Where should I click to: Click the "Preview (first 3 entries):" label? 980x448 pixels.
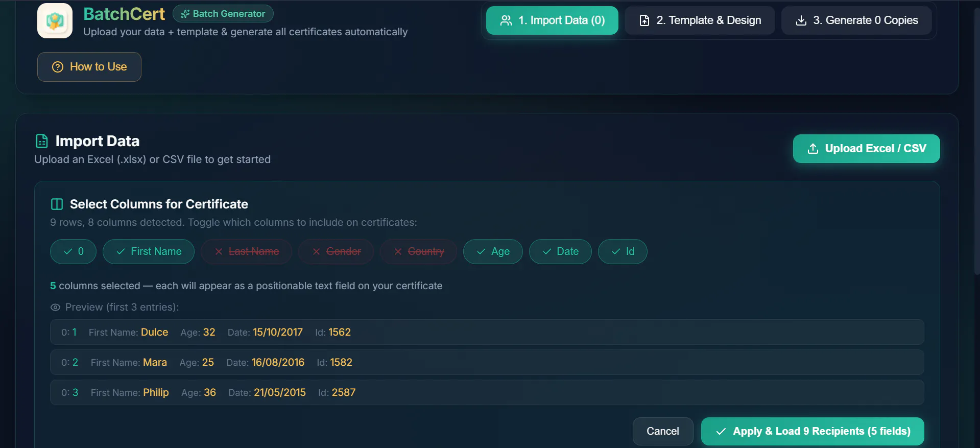click(122, 307)
